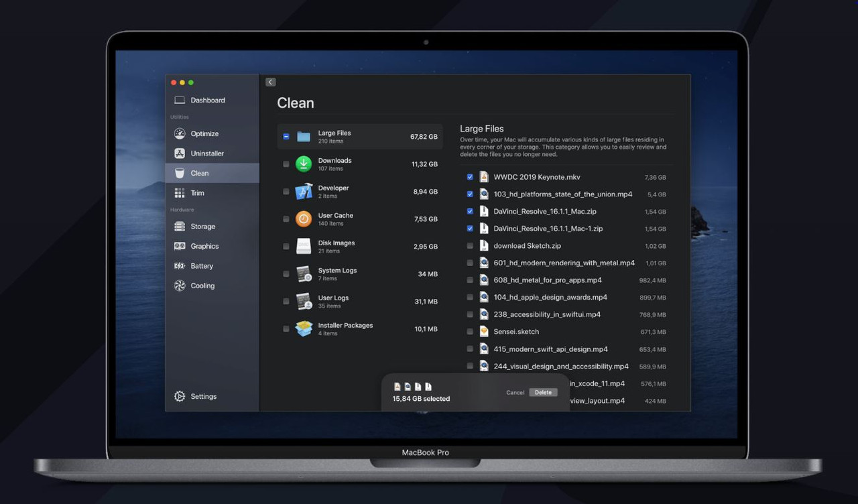
Task: Click the 'Sensei.sketch' file name
Action: pos(516,332)
